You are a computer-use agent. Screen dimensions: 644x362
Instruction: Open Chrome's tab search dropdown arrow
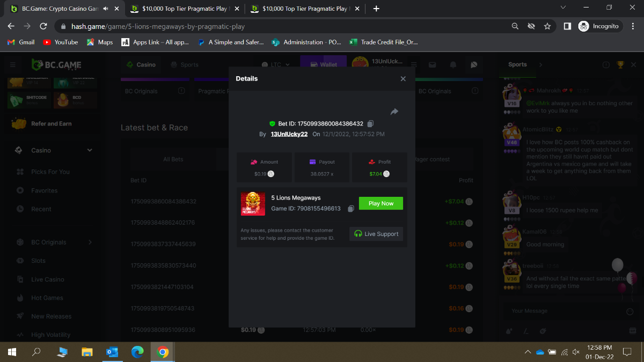coord(563,8)
